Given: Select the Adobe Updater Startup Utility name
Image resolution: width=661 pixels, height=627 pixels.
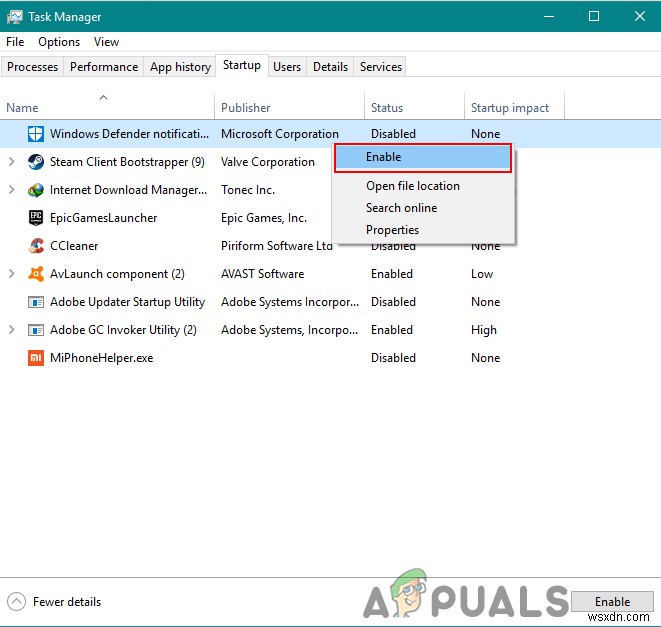Looking at the screenshot, I should (127, 302).
